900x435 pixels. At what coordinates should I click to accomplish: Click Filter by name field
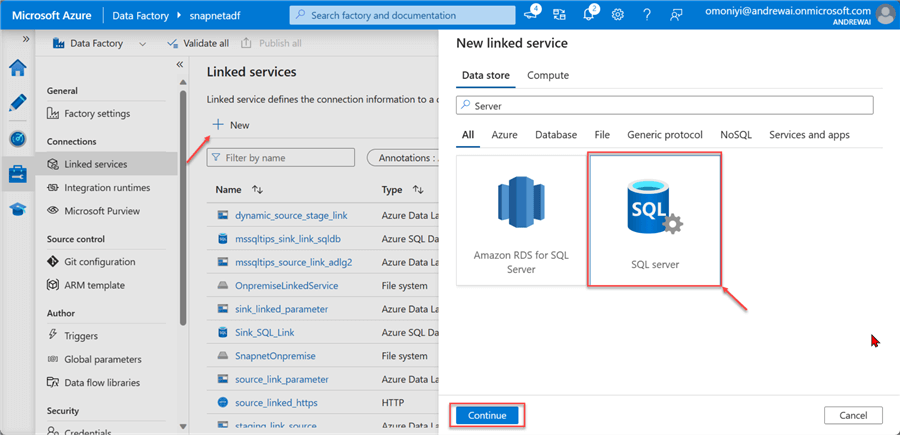point(281,157)
